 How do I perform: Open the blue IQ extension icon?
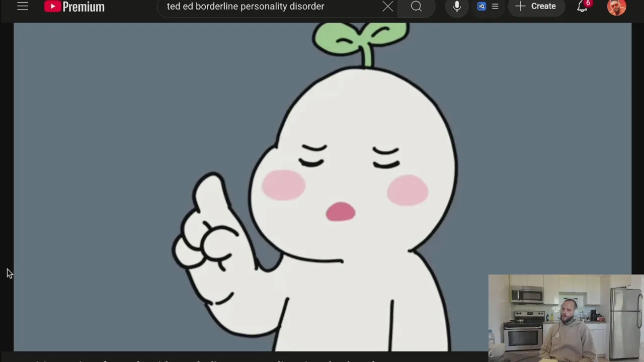481,7
